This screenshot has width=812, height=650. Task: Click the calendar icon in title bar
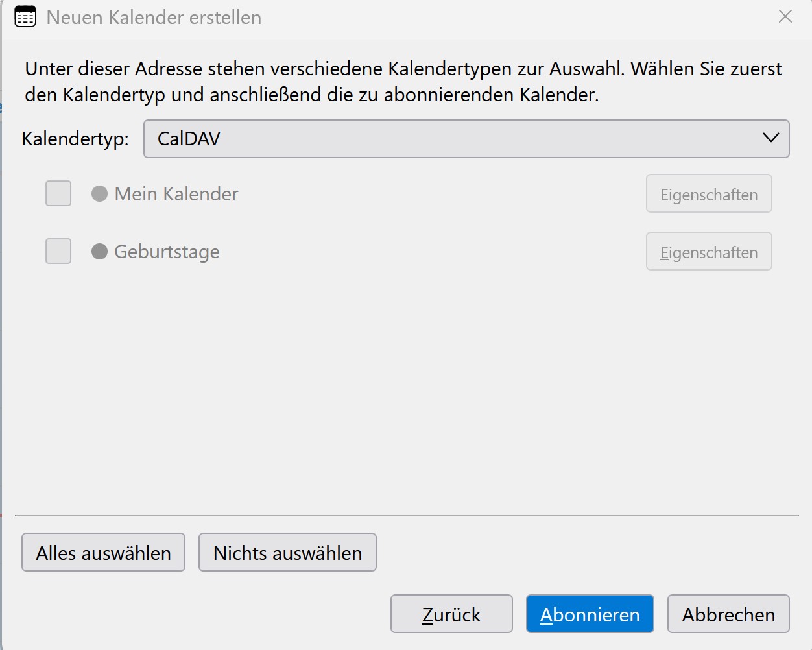25,17
